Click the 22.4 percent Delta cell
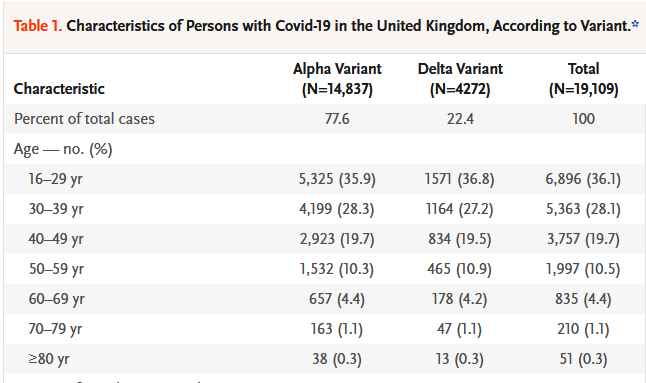This screenshot has height=383, width=646. (x=460, y=119)
